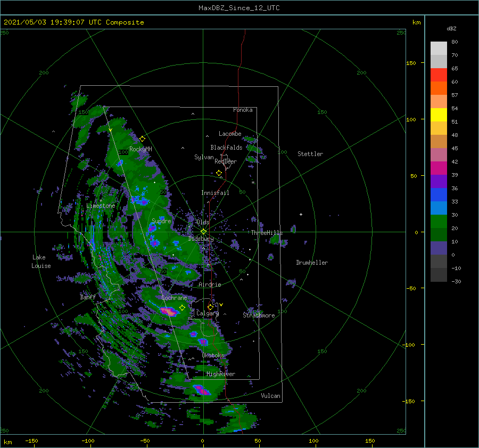Click the Lake Louise label
Viewport: 479px width, 448px height.
(41, 262)
